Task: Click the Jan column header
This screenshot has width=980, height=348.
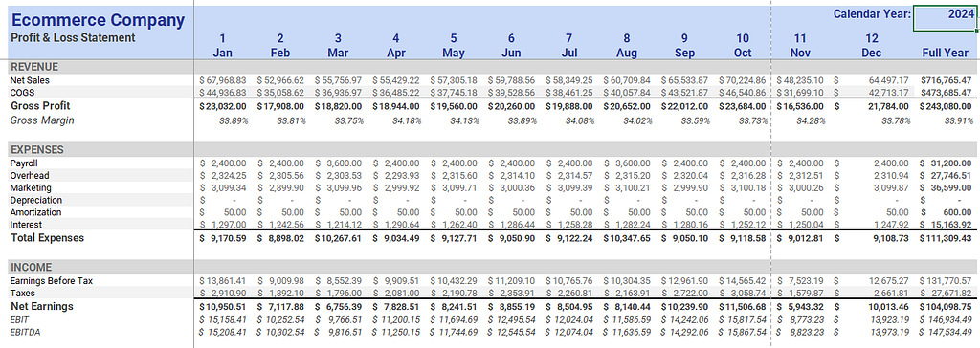Action: click(x=222, y=54)
